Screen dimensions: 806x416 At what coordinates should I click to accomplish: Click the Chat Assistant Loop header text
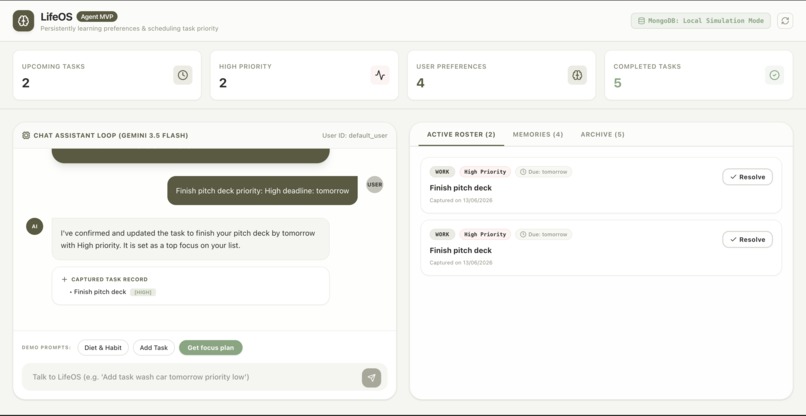click(x=111, y=136)
